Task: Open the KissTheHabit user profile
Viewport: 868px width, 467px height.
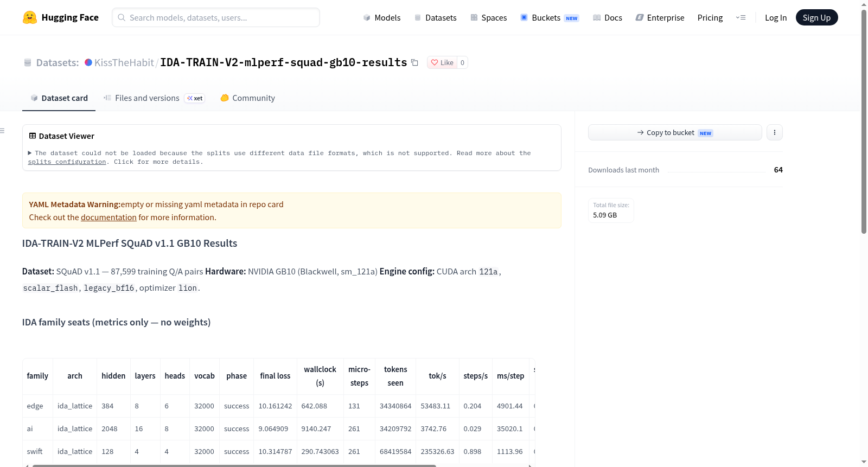Action: tap(124, 62)
